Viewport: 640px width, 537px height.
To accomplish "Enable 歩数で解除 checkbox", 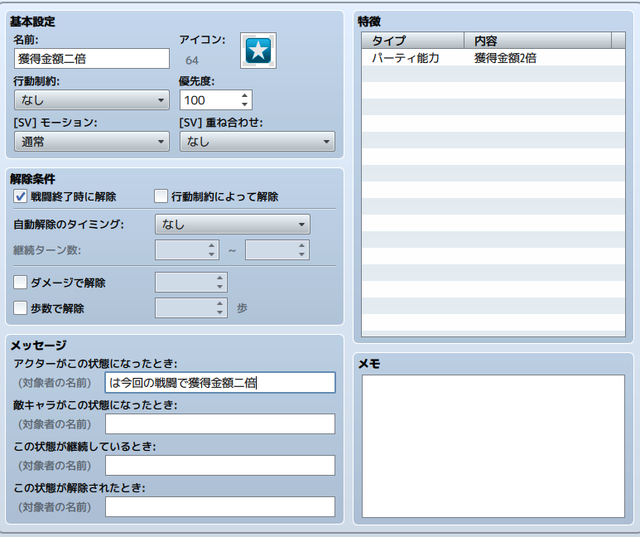I will click(20, 308).
